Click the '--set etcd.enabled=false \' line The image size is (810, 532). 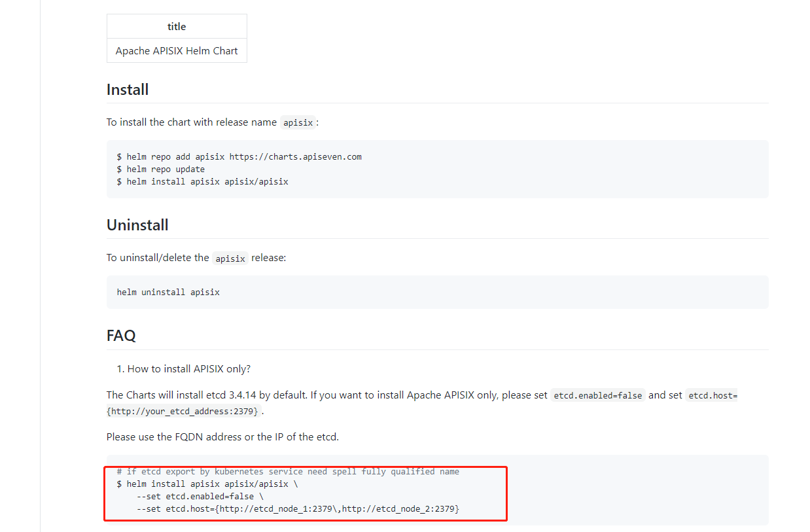tap(200, 497)
